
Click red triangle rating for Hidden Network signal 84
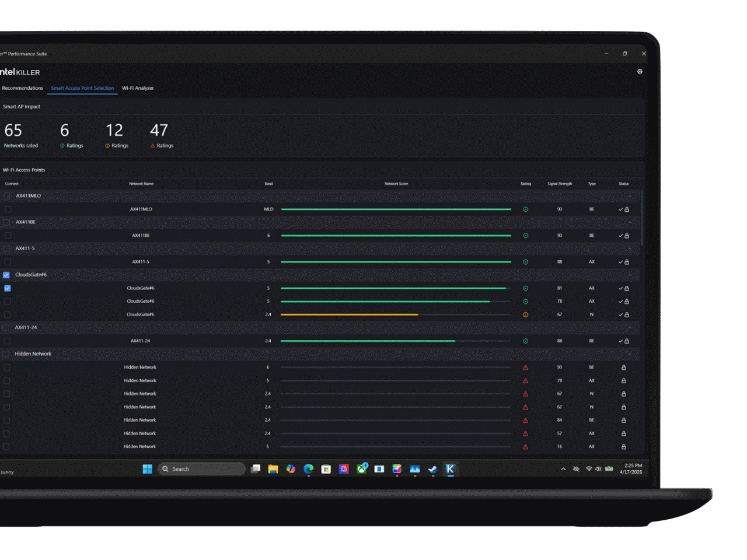tap(525, 420)
